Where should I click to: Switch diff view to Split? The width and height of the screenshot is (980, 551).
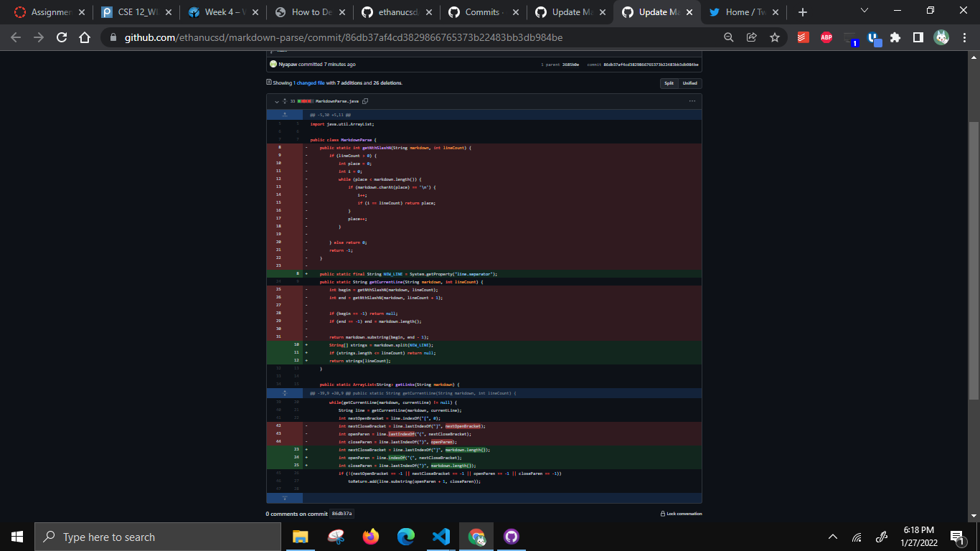click(x=669, y=83)
